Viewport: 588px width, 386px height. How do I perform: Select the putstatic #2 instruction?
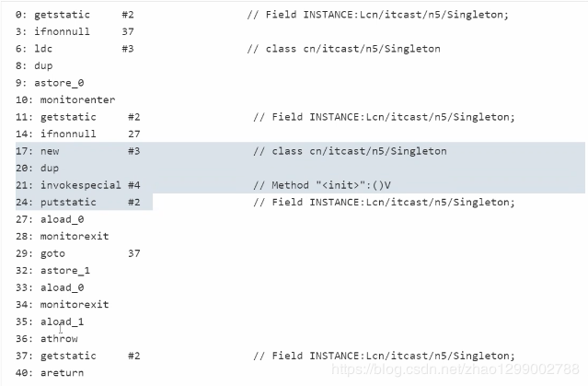pos(78,203)
